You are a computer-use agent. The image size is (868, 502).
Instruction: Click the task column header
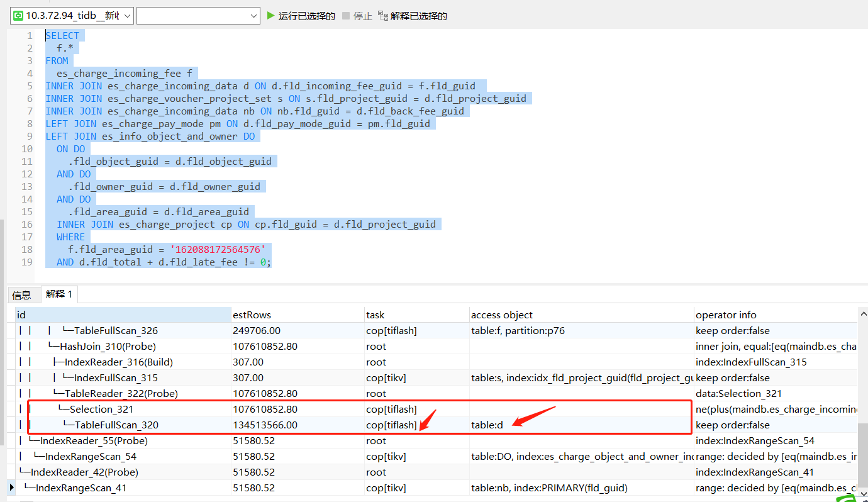point(417,315)
